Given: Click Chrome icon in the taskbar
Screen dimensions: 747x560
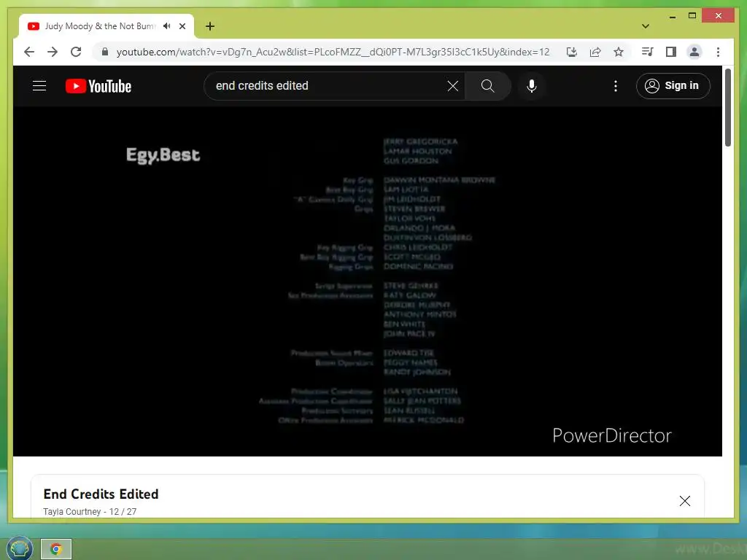Looking at the screenshot, I should tap(56, 549).
